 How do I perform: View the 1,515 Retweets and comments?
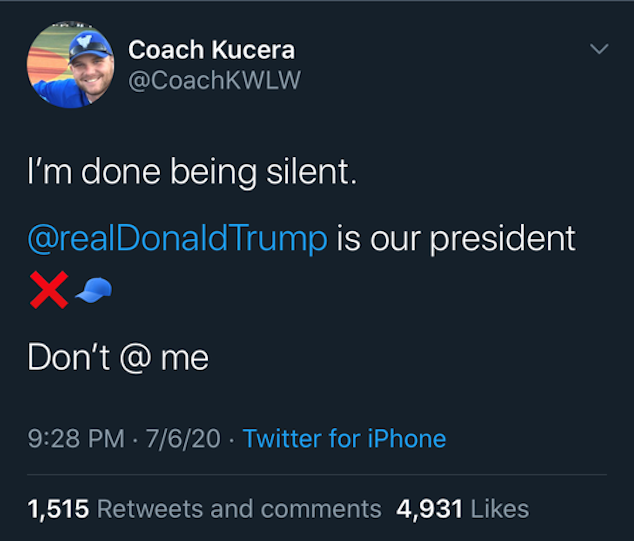click(204, 509)
